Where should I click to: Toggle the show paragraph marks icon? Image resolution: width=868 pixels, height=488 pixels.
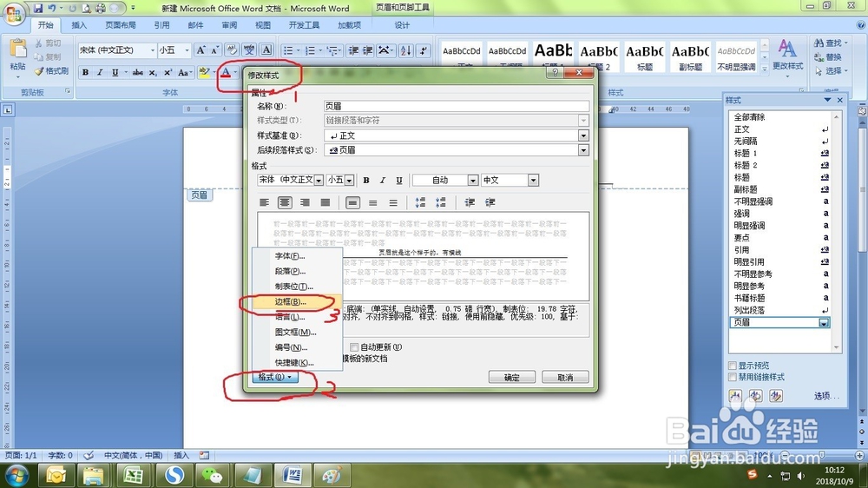click(x=424, y=50)
